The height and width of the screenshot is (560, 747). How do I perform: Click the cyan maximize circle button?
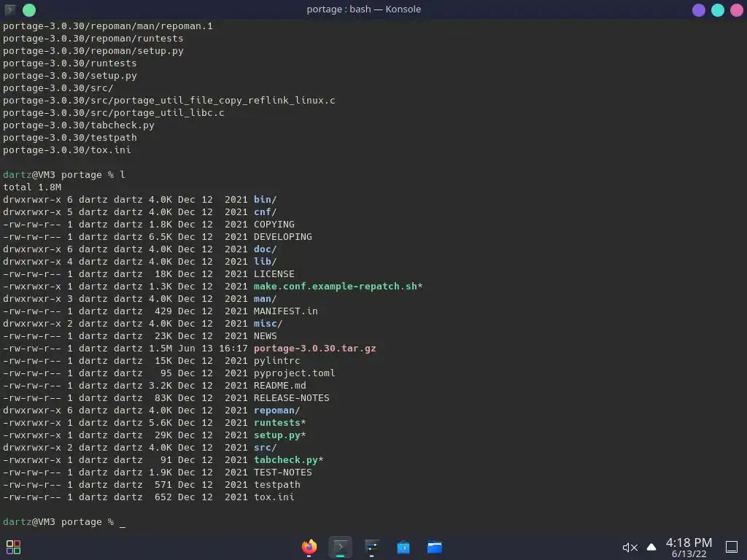(x=718, y=10)
